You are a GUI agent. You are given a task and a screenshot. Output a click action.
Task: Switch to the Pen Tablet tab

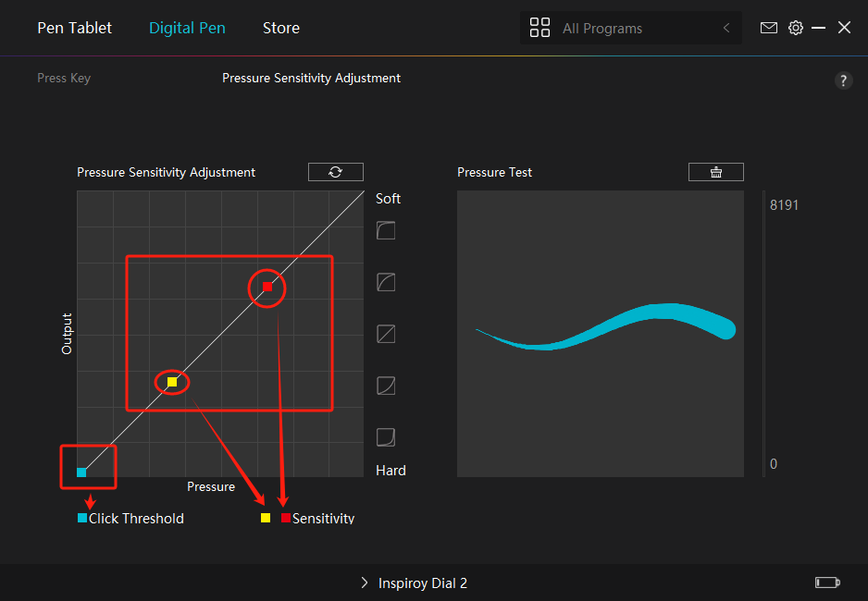click(74, 28)
